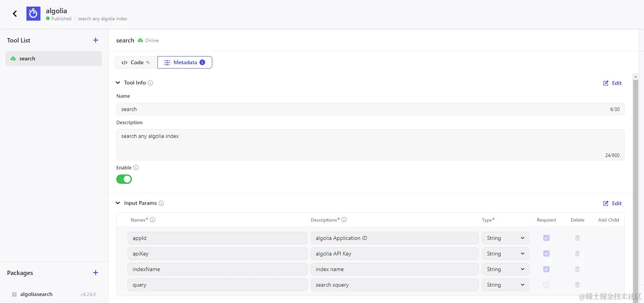Collapse the Tool Info section
The image size is (644, 303).
click(118, 83)
